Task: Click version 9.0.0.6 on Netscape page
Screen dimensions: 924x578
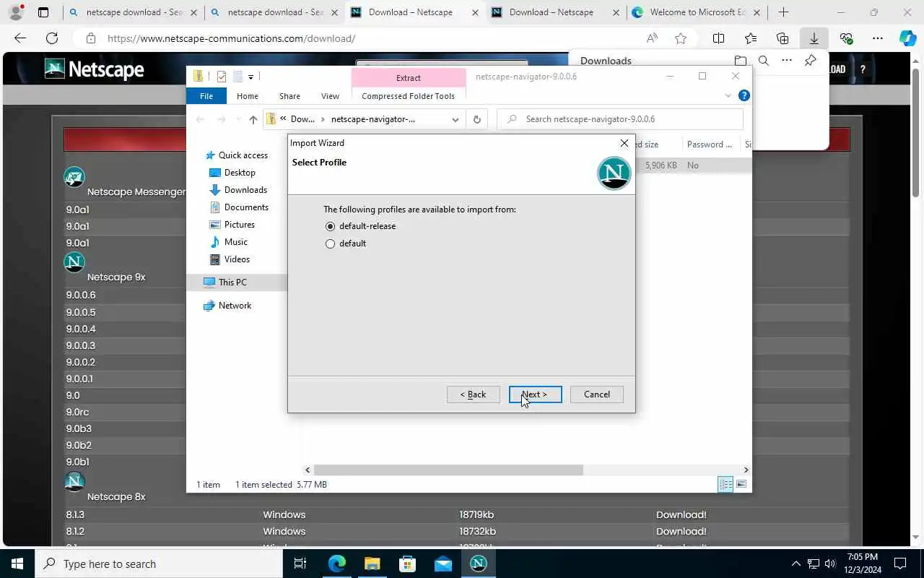Action: click(81, 295)
